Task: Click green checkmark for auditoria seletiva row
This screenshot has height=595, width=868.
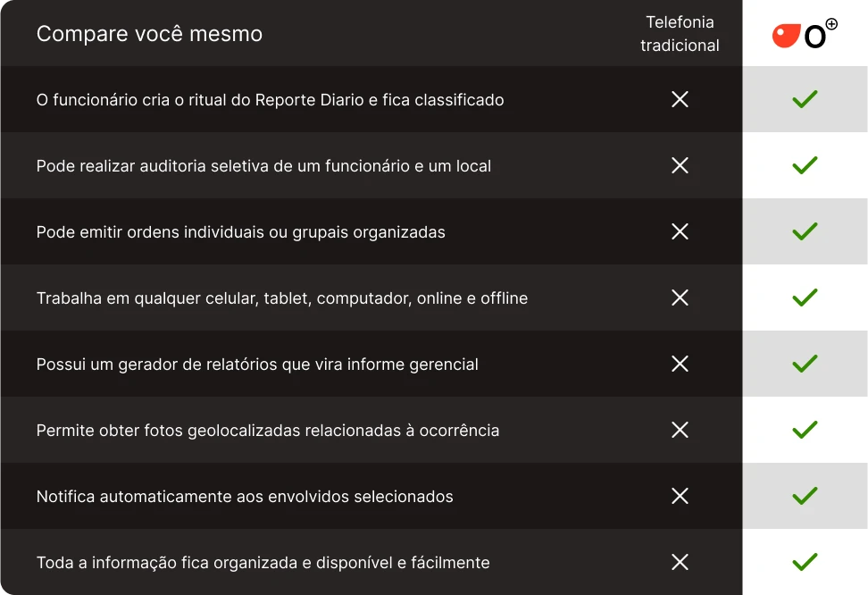Action: (805, 165)
